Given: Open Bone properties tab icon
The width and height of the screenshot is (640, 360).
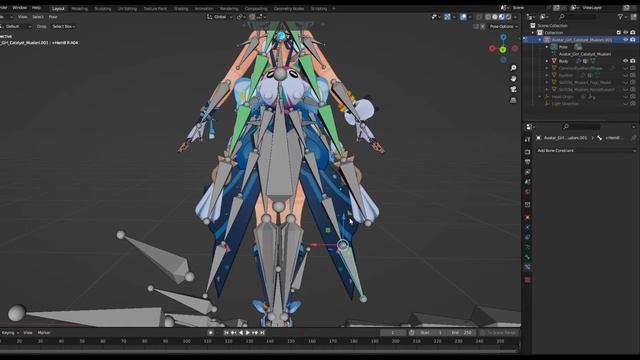Looking at the screenshot, I should click(527, 257).
